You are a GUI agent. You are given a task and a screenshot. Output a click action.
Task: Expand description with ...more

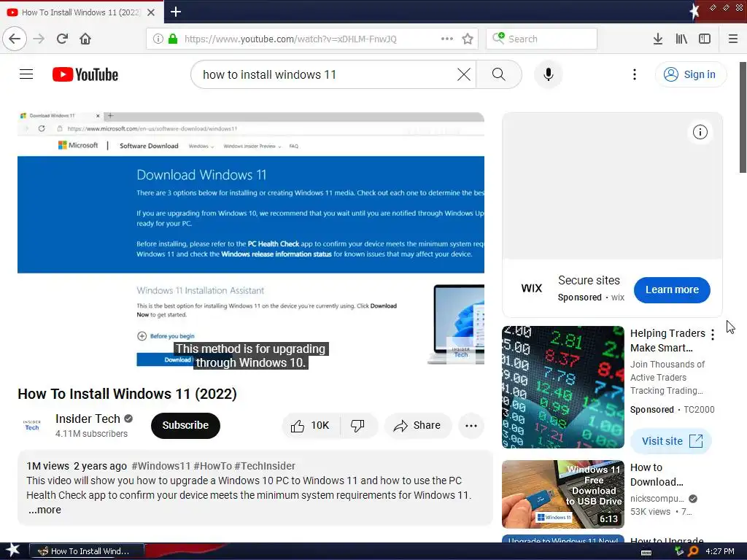[44, 510]
